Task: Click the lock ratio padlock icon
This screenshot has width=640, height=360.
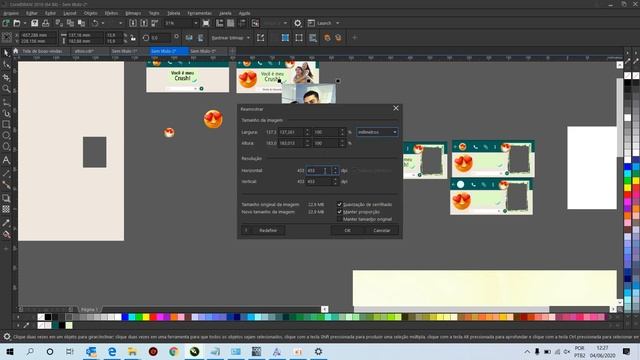Action: pos(133,38)
